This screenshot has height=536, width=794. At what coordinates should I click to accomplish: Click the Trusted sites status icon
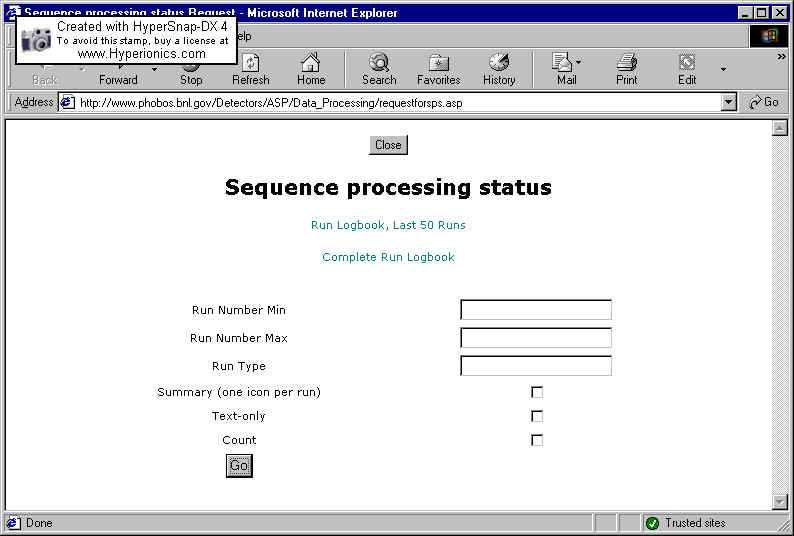click(x=652, y=523)
